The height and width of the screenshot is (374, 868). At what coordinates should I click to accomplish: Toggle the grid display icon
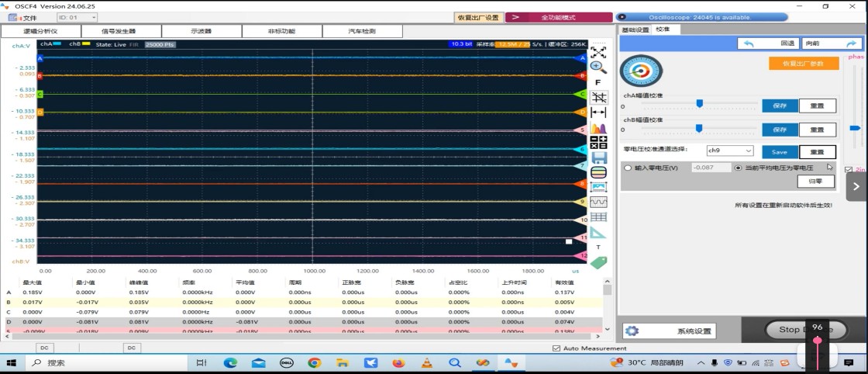[598, 98]
